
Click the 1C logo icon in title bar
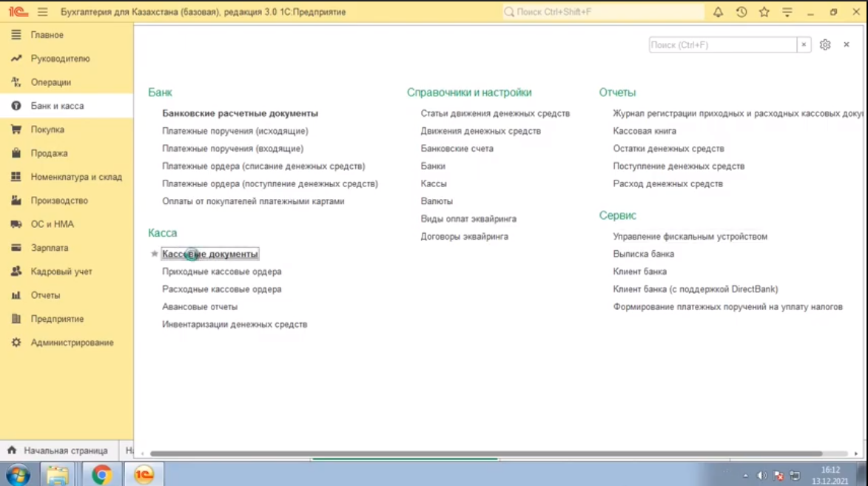18,12
